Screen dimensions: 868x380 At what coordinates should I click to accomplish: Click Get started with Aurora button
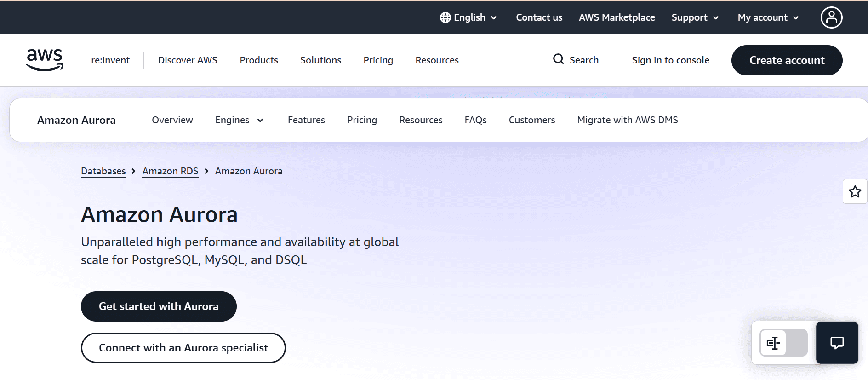tap(159, 306)
